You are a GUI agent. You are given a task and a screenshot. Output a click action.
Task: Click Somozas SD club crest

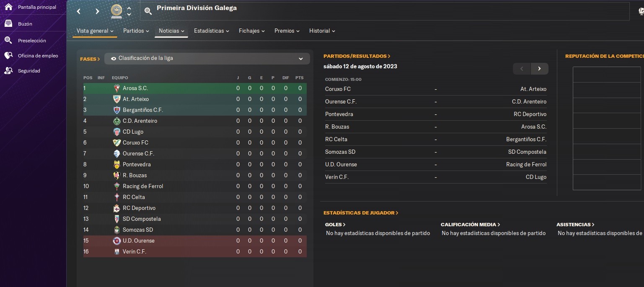point(117,230)
